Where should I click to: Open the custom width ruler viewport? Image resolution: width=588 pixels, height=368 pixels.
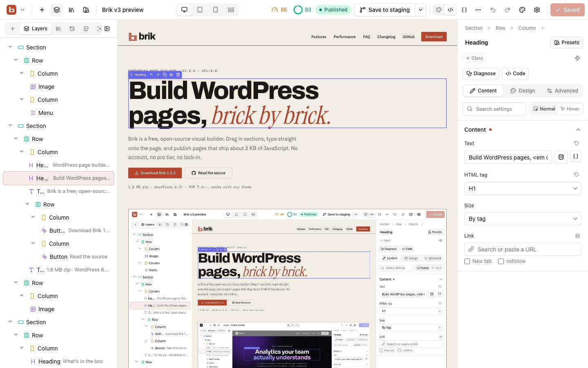231,10
